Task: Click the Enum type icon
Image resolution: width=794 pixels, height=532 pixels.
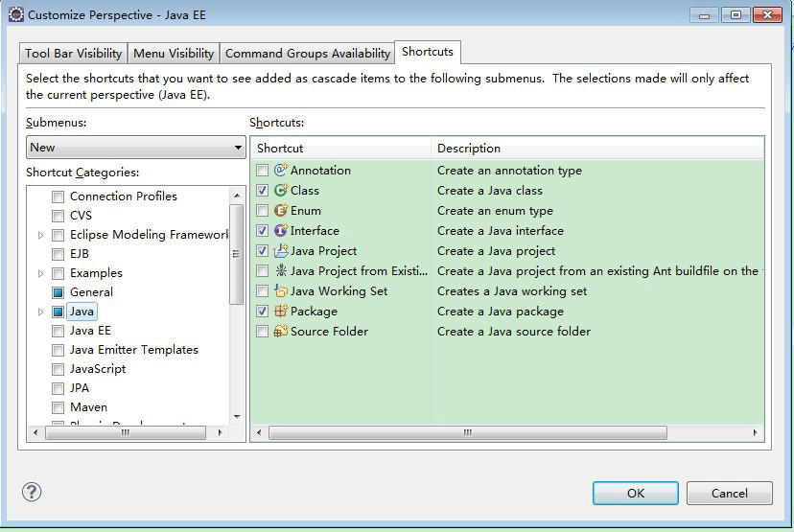Action: point(281,211)
